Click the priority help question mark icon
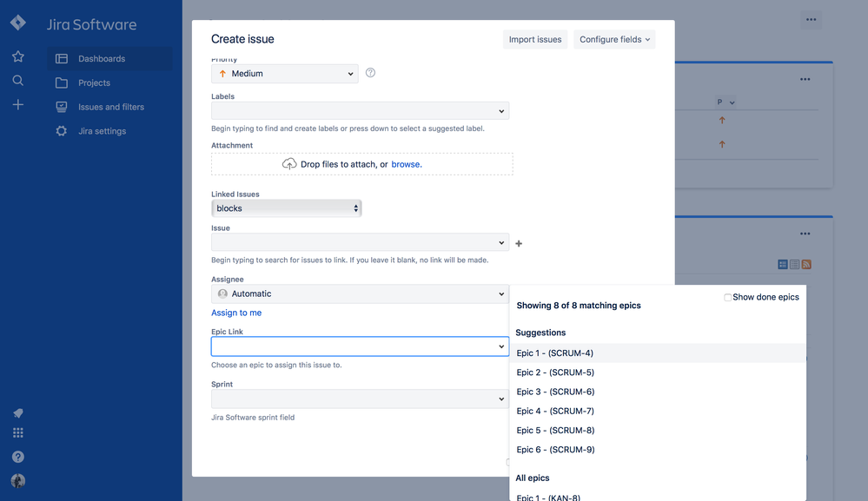 [370, 72]
